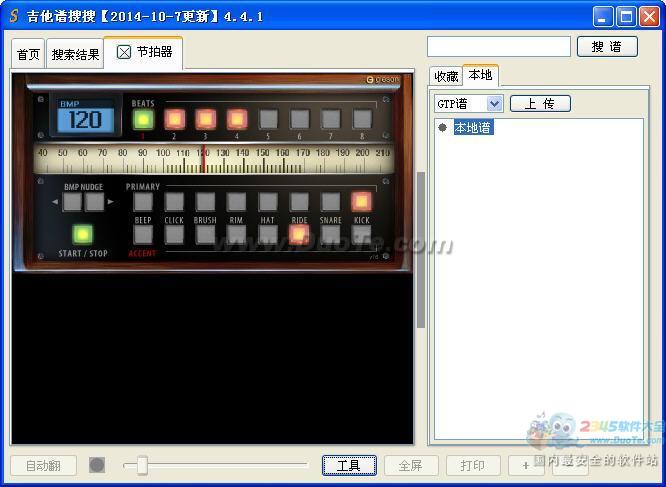Click the bottom slider handle
666x487 pixels.
point(142,465)
